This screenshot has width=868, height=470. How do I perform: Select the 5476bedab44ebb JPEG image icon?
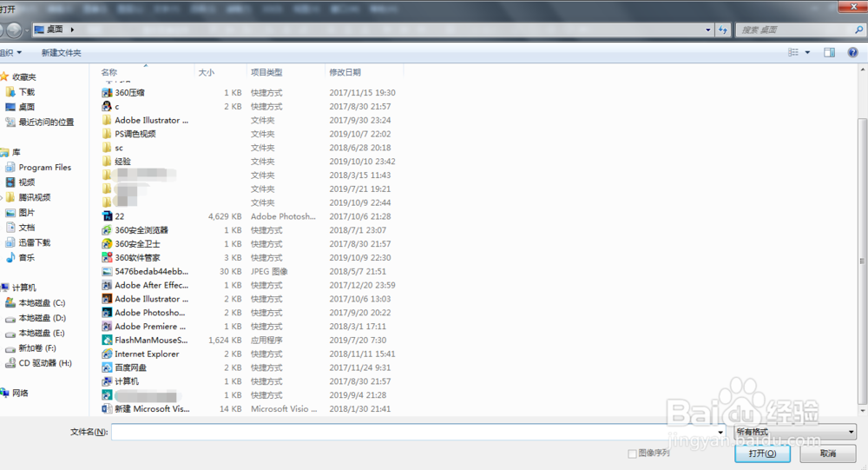[x=107, y=272]
